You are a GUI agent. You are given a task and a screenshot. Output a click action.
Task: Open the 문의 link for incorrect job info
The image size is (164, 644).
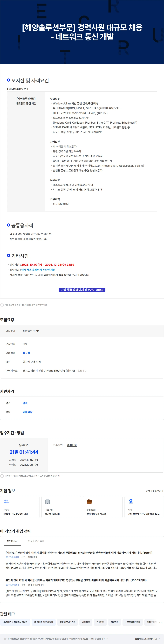point(37,305)
